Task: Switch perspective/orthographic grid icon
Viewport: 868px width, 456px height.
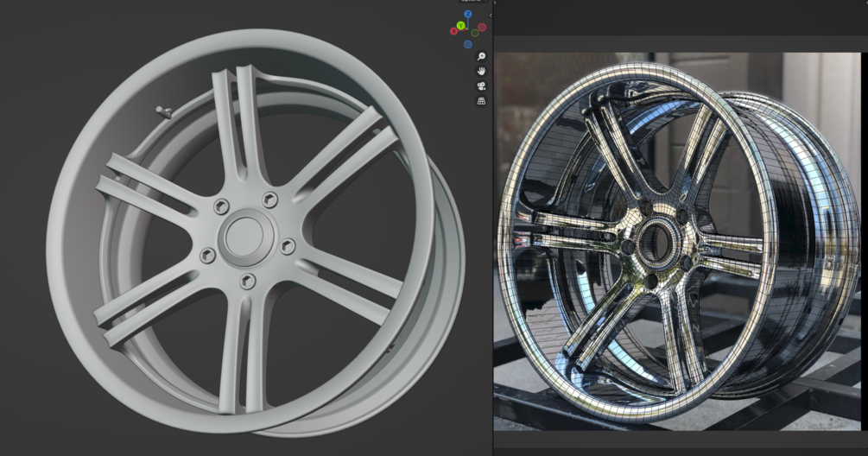Action: tap(481, 101)
